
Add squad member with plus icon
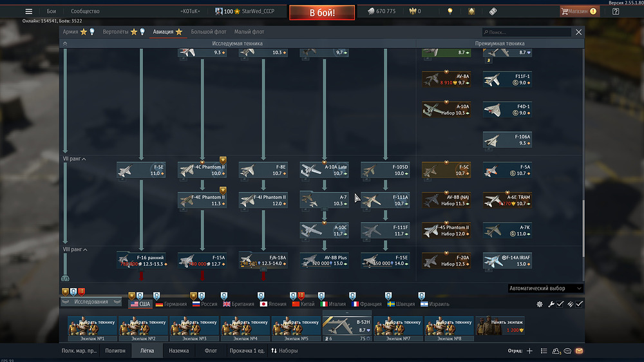point(529,351)
